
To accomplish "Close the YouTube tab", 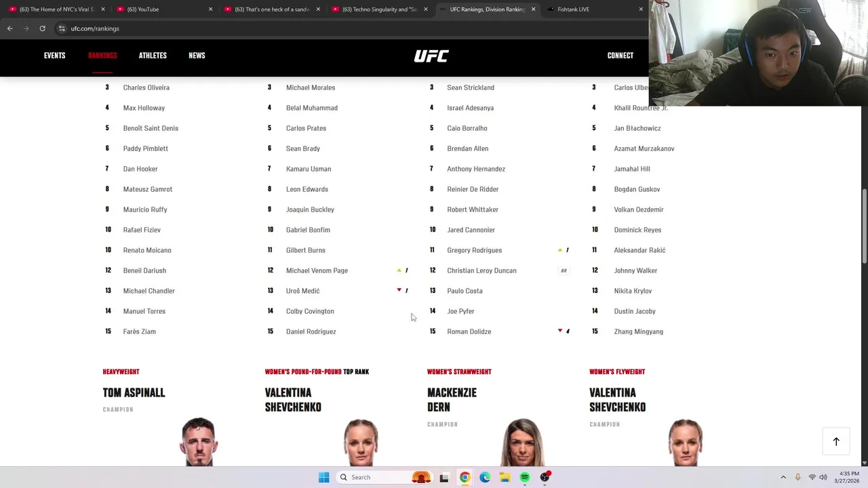I will coord(210,9).
